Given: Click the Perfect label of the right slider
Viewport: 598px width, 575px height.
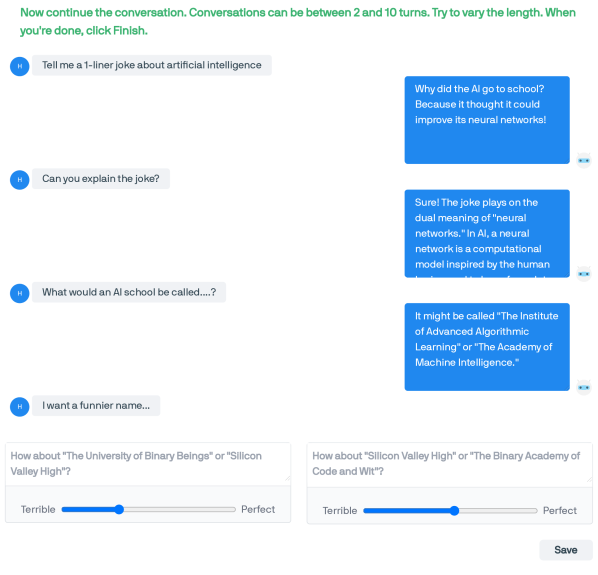Looking at the screenshot, I should [x=559, y=511].
